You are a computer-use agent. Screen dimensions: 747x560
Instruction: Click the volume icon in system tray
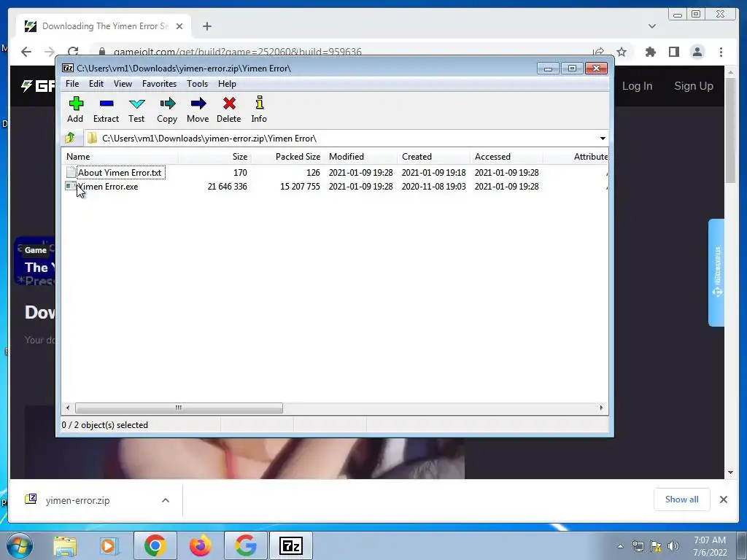[673, 546]
